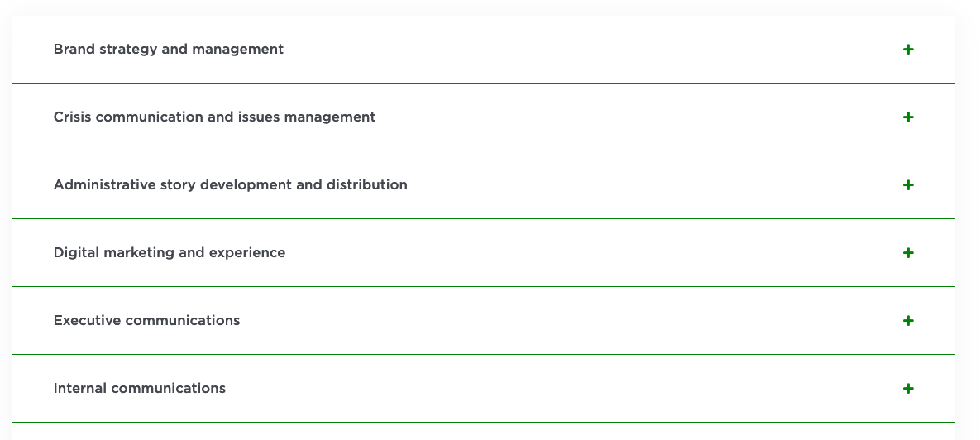The width and height of the screenshot is (980, 440).
Task: Click the plus icon beside Crisis communication
Action: (x=908, y=117)
